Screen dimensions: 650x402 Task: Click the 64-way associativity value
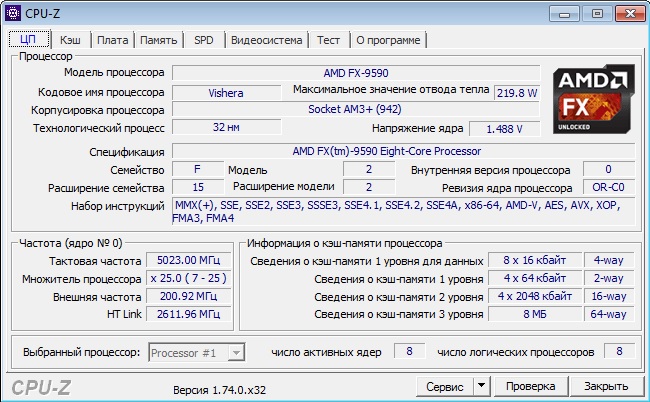point(609,314)
